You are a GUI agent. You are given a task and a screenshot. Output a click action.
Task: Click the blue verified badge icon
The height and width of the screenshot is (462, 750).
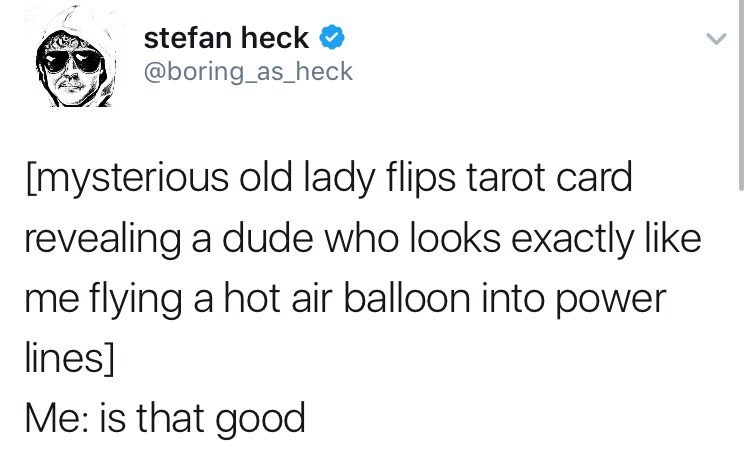332,37
